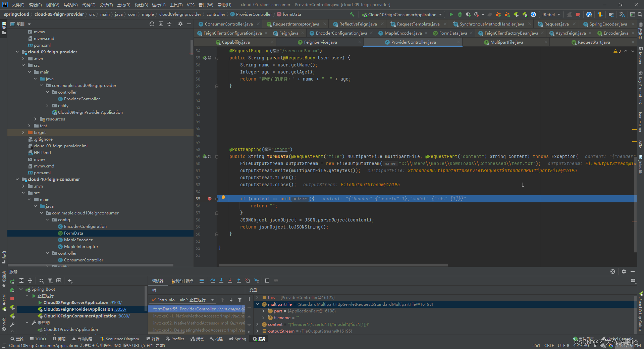The image size is (644, 349).
Task: Select the formData:55 ProviderController stack frame
Action: [197, 309]
